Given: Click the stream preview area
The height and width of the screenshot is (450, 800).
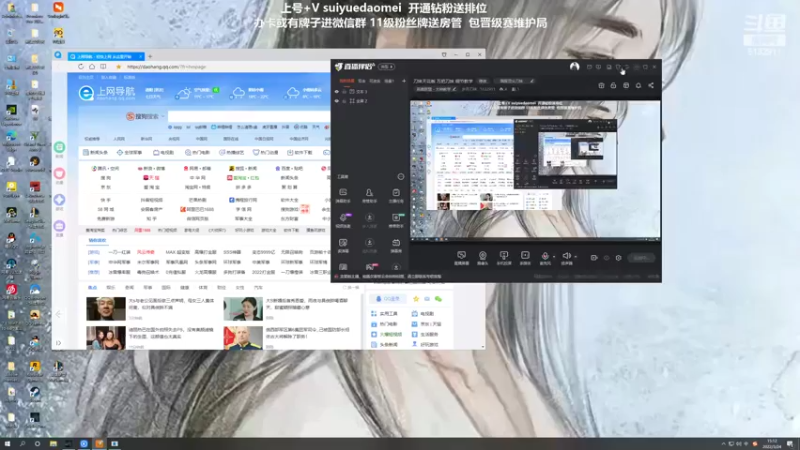Looking at the screenshot, I should point(535,169).
